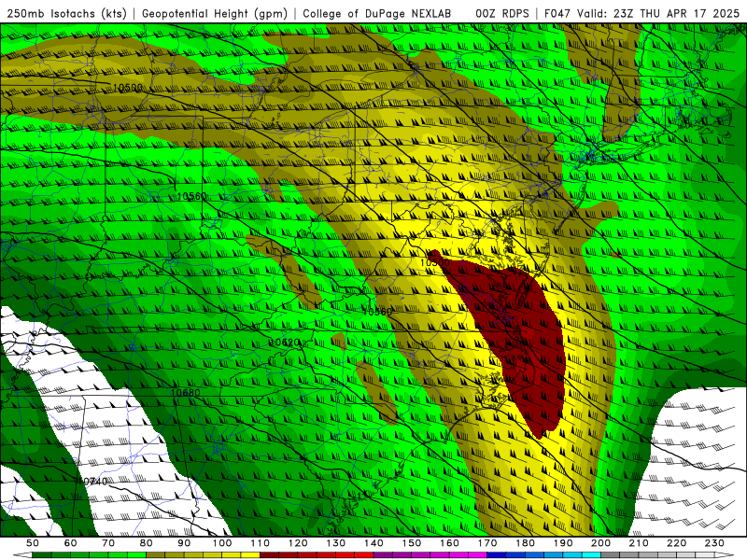Click the '190' colorbar value
747x560 pixels.
(x=563, y=543)
